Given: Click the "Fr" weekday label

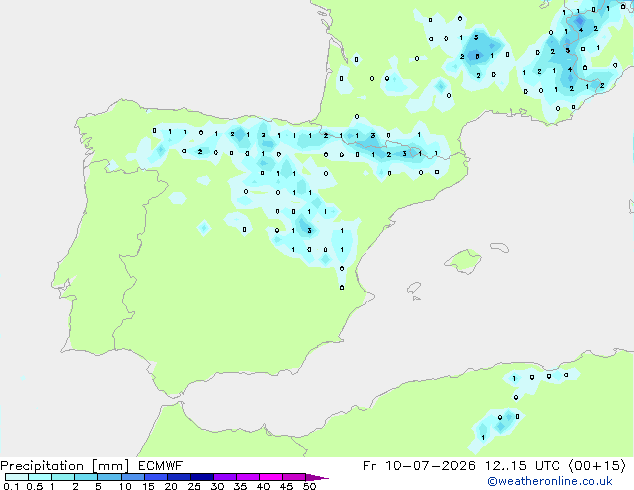Looking at the screenshot, I should coord(370,466).
